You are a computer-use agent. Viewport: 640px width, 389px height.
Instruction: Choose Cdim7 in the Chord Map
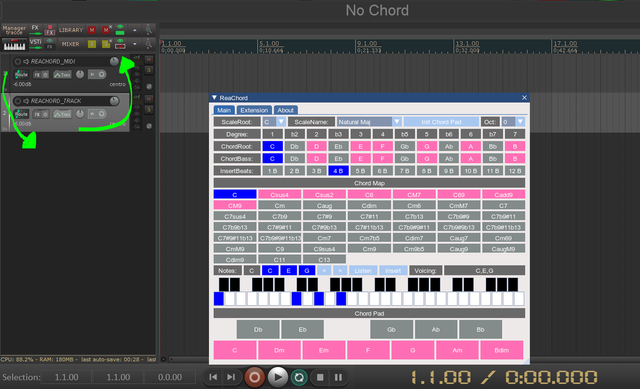coord(414,238)
